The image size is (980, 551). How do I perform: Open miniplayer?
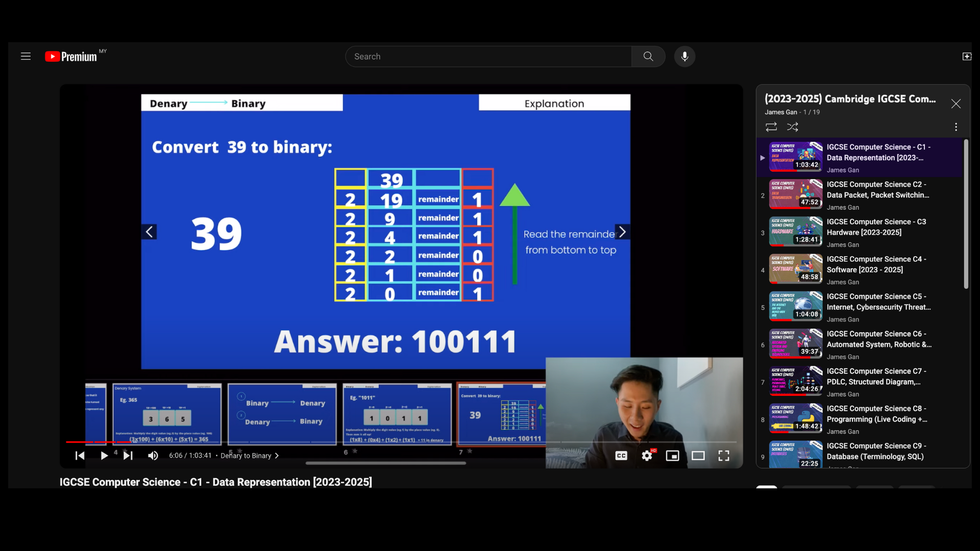(672, 456)
